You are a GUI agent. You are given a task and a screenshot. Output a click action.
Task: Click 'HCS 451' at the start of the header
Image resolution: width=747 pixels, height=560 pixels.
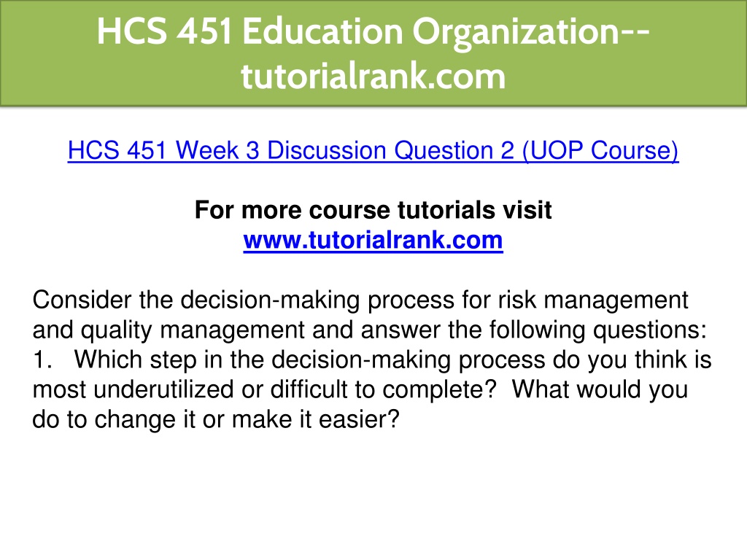point(165,31)
